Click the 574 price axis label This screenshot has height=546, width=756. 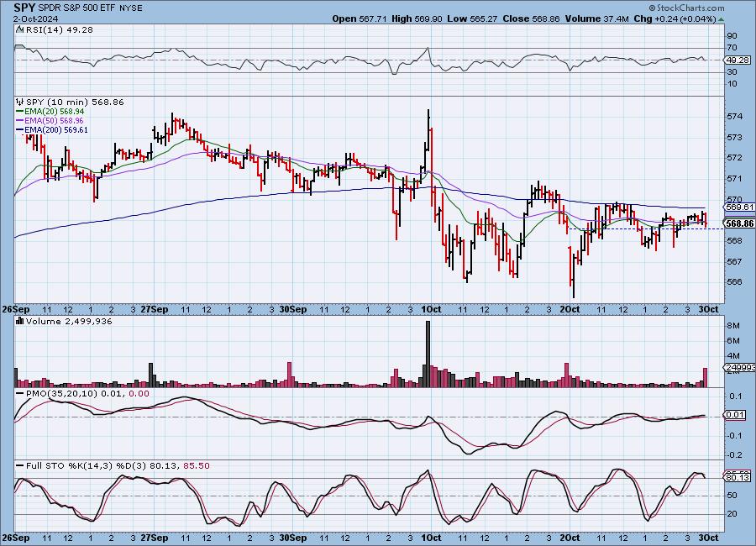pyautogui.click(x=734, y=116)
